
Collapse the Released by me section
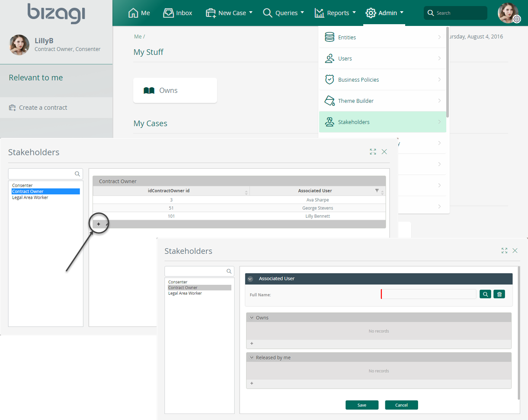click(x=252, y=358)
